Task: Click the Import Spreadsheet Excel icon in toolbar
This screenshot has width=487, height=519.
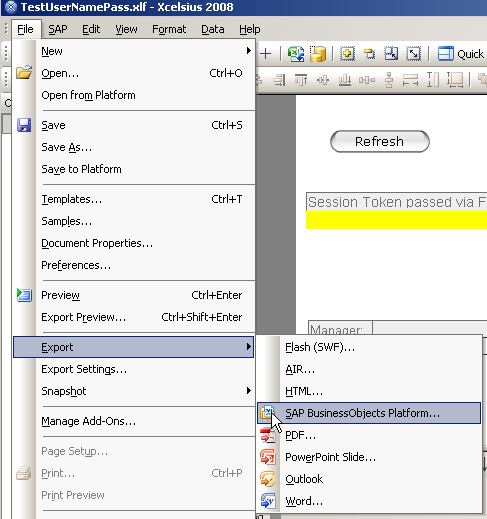Action: (296, 54)
